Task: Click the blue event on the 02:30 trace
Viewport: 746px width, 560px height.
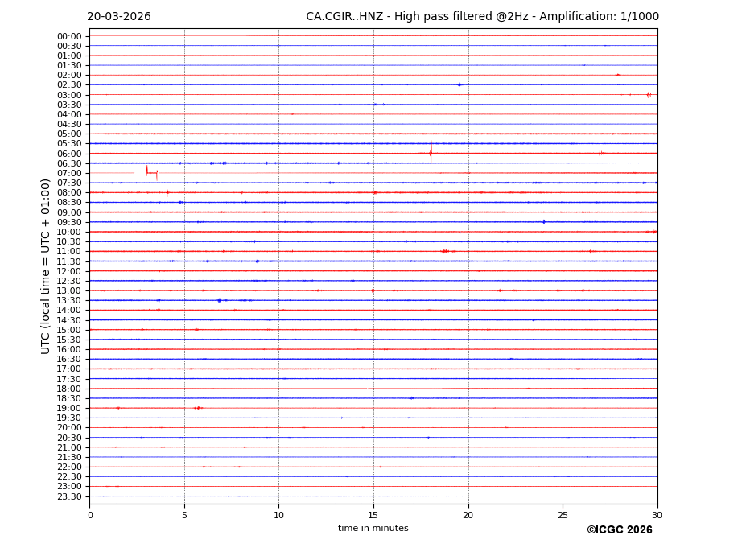Action: (460, 84)
